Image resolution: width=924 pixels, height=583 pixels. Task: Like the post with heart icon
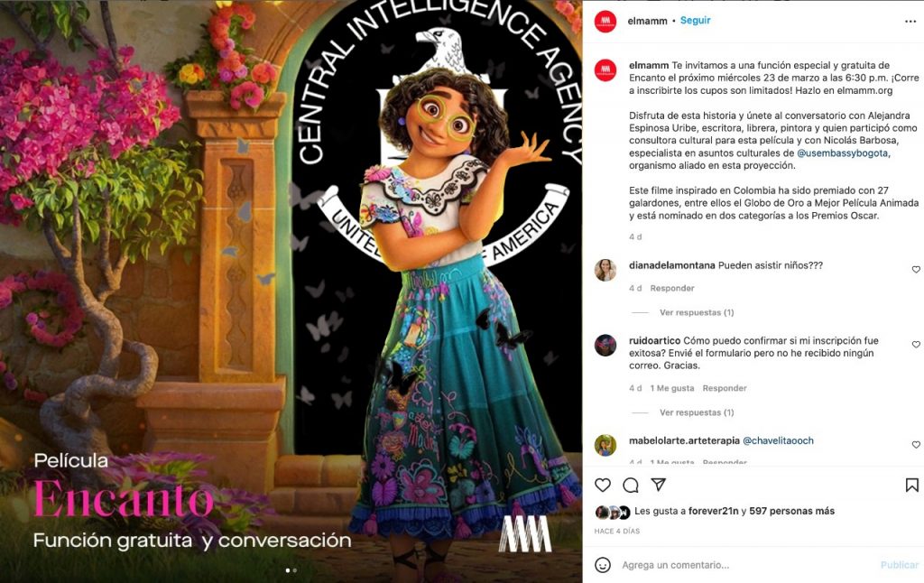[602, 486]
